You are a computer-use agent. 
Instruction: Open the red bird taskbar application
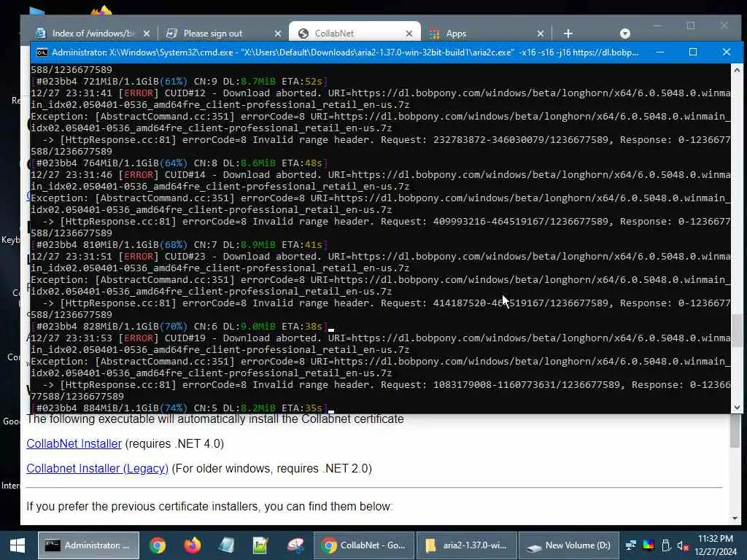295,545
